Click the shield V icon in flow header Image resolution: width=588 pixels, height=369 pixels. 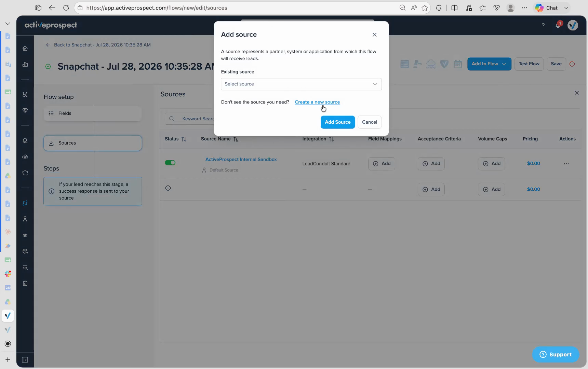(x=444, y=64)
